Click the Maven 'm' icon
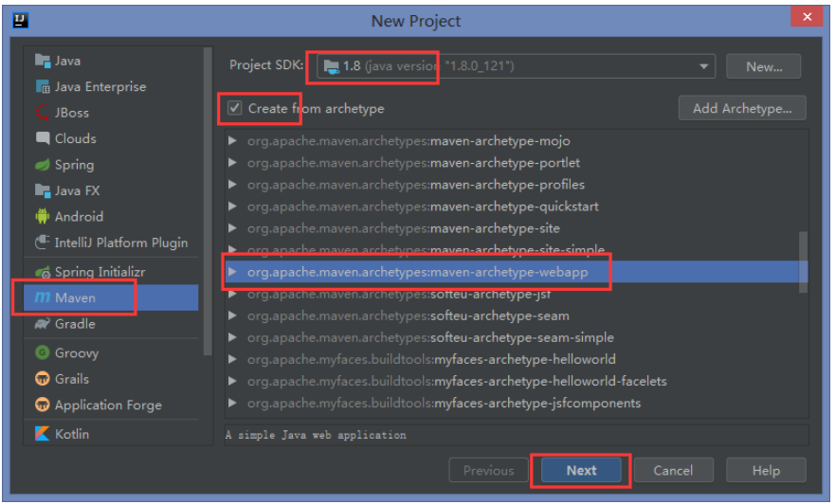 (x=42, y=297)
